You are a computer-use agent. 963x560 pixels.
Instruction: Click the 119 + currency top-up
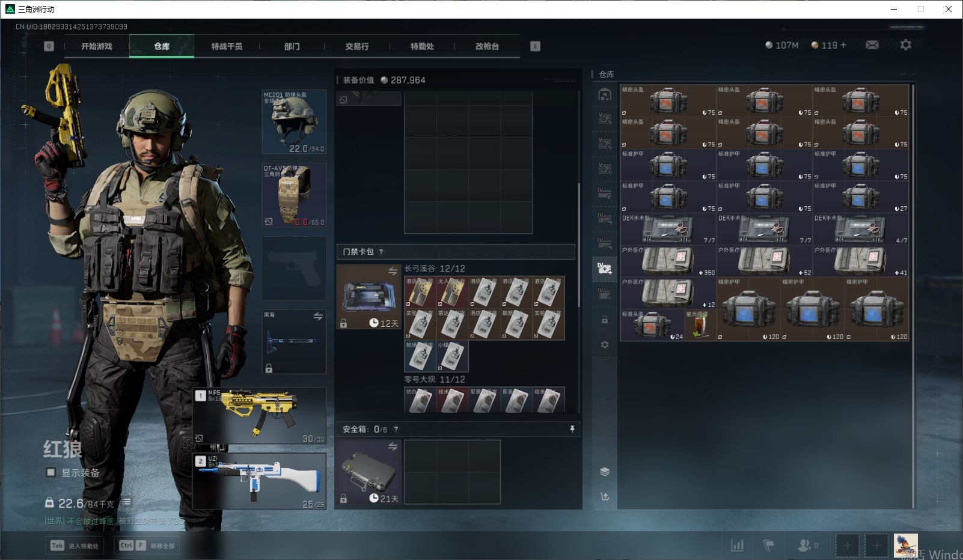coord(829,45)
